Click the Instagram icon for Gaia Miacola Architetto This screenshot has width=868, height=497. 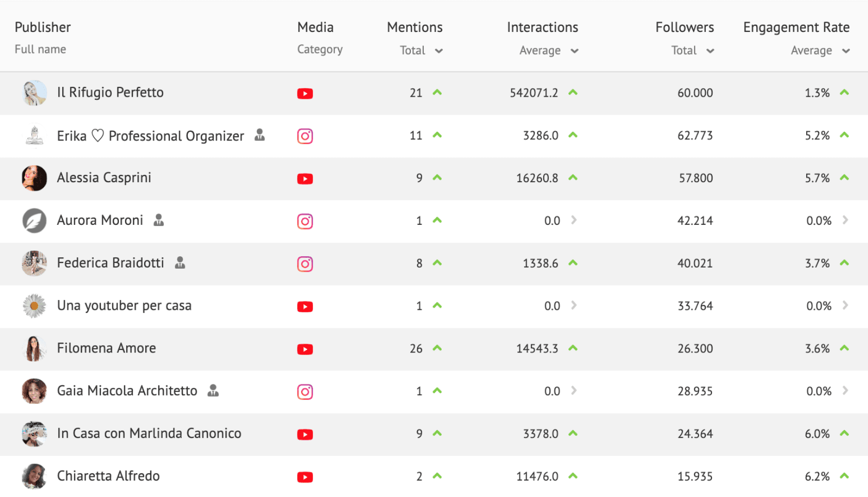pos(305,392)
